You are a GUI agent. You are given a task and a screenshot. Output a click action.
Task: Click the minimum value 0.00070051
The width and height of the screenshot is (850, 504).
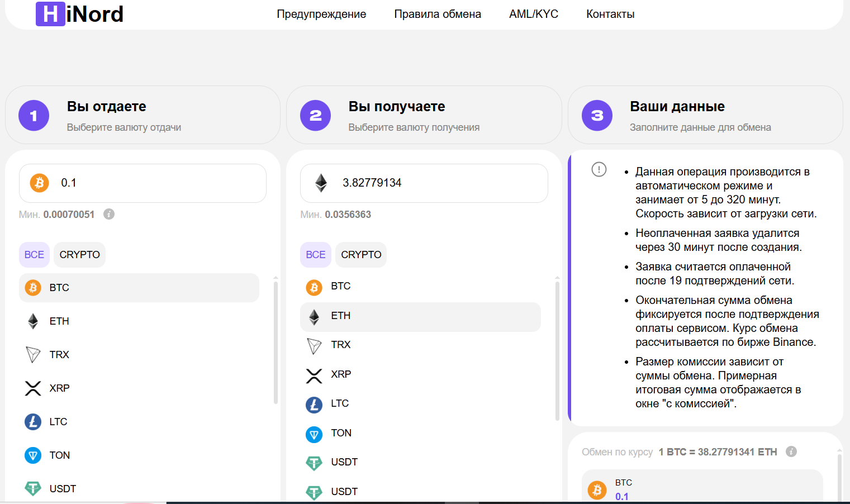pyautogui.click(x=69, y=215)
